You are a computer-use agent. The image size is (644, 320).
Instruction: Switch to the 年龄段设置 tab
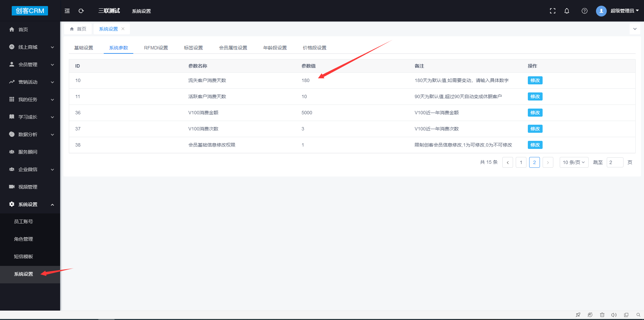coord(275,48)
